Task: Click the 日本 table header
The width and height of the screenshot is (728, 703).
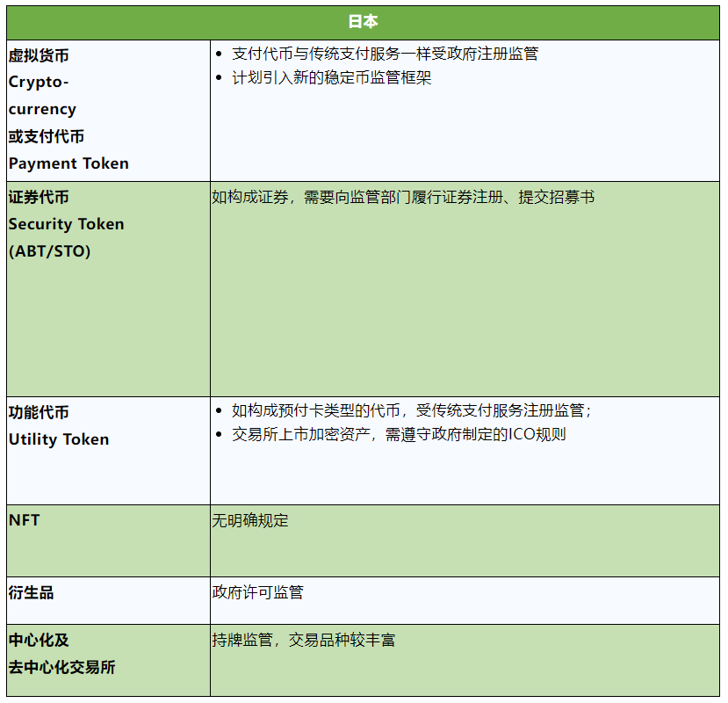Action: click(x=363, y=22)
